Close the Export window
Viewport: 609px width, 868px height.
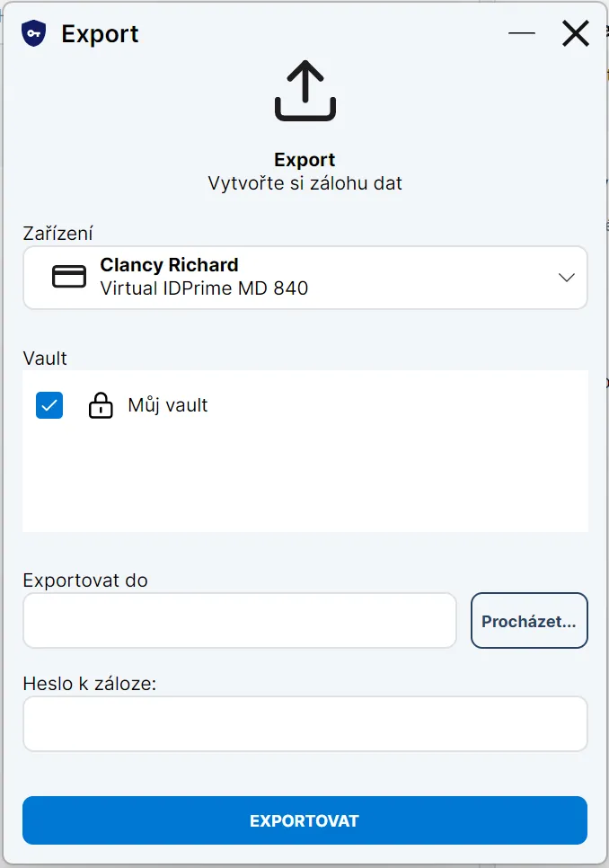[x=576, y=33]
